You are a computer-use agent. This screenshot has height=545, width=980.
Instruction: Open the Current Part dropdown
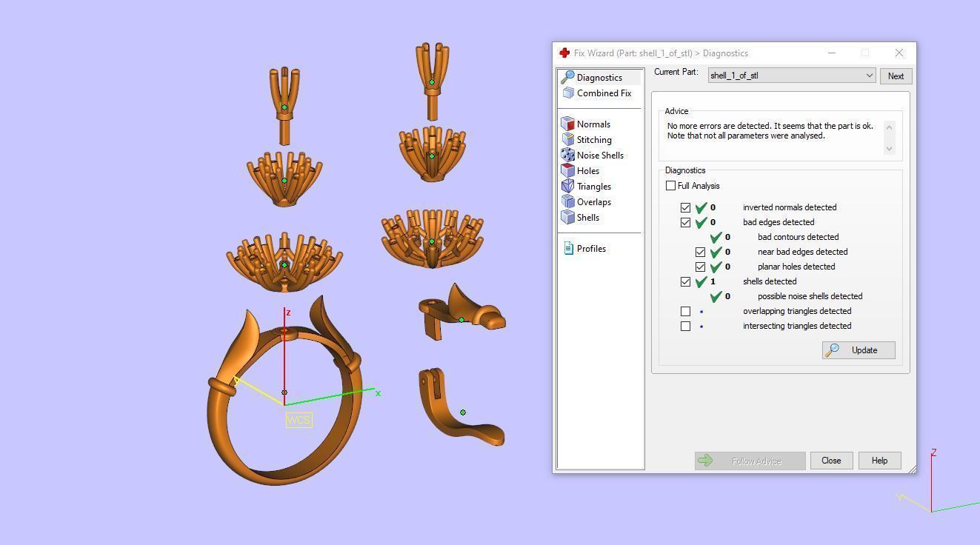792,76
